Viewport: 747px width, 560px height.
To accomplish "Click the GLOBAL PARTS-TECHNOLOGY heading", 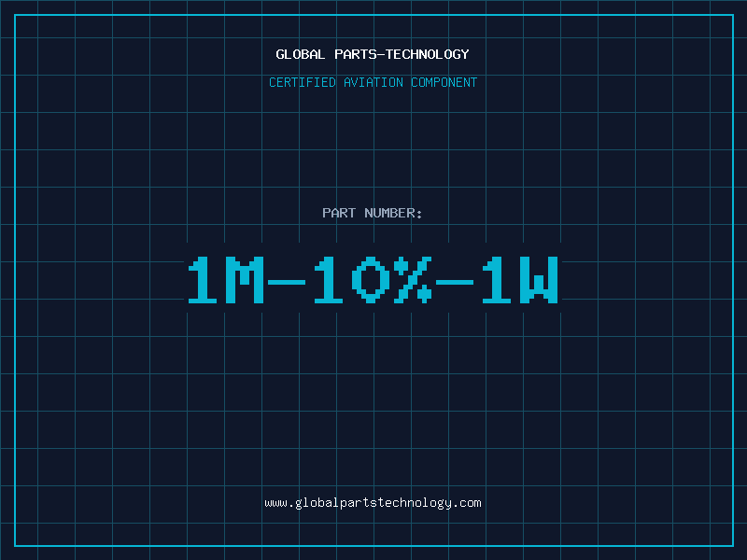I will (x=373, y=54).
